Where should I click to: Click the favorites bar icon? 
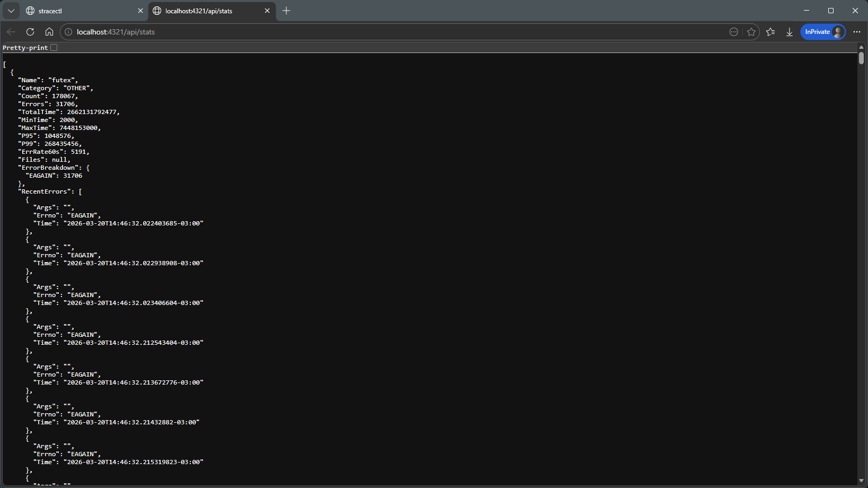point(770,32)
